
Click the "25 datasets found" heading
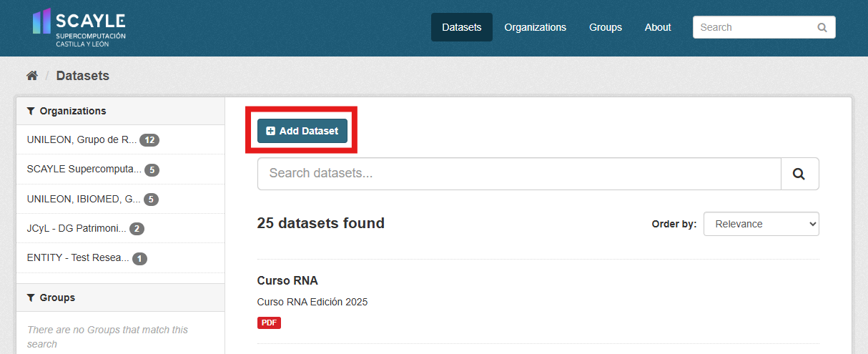(x=321, y=223)
